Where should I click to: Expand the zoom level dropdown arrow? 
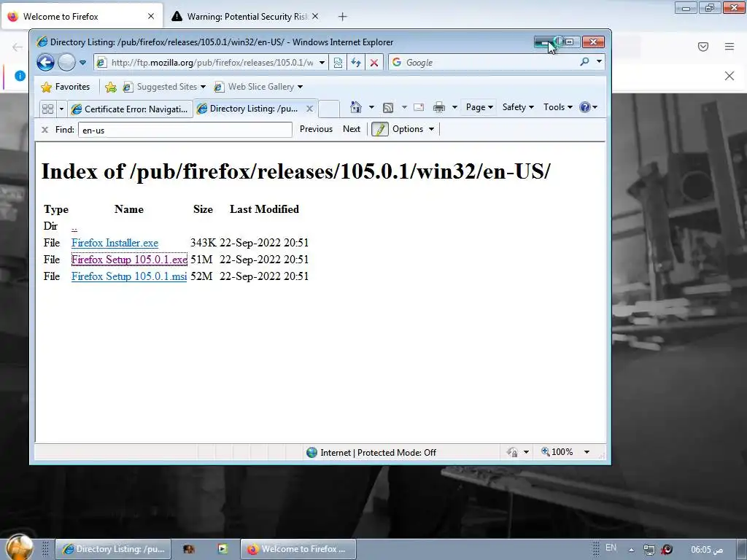point(587,452)
